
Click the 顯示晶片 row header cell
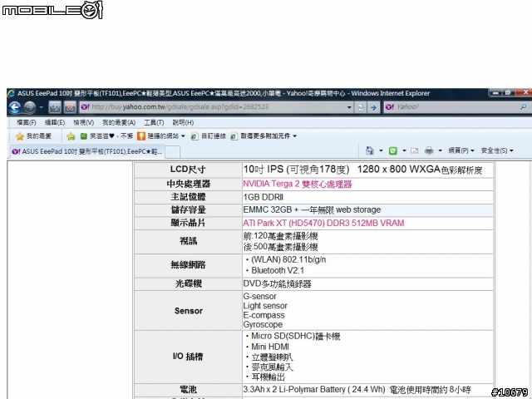click(x=189, y=223)
